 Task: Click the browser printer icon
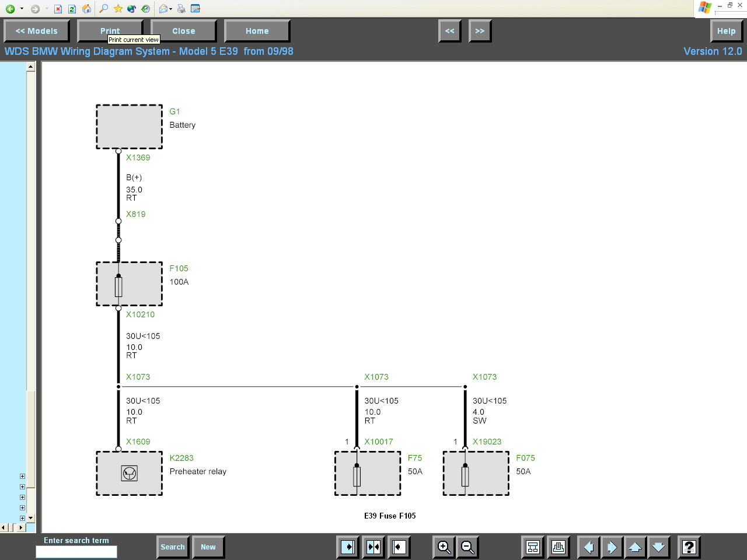[x=181, y=9]
